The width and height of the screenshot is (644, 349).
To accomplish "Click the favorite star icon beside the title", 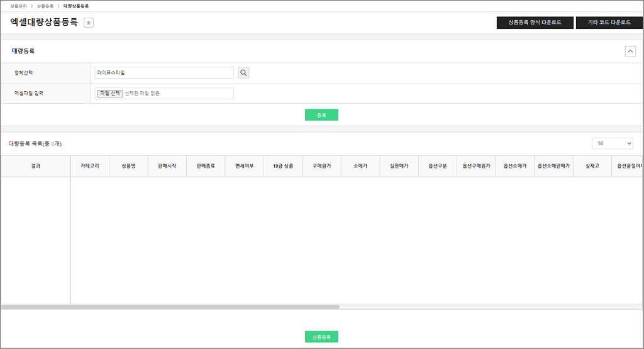I will [x=89, y=23].
